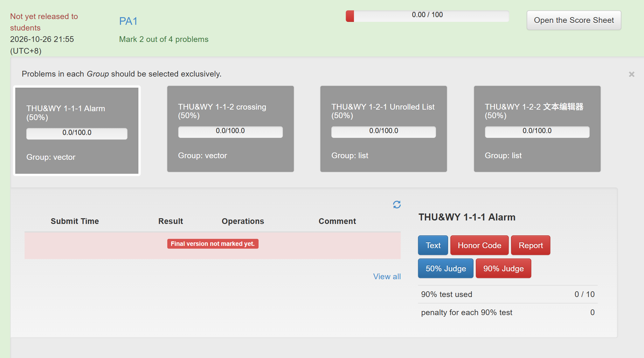Click the '90% test used' row label
644x358 pixels.
pos(447,294)
